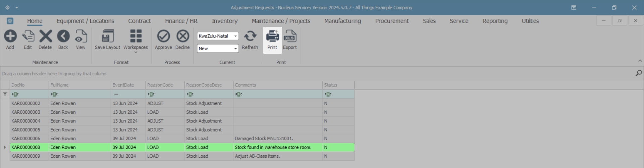Click the Save Layout icon
The width and height of the screenshot is (644, 168).
[107, 36]
